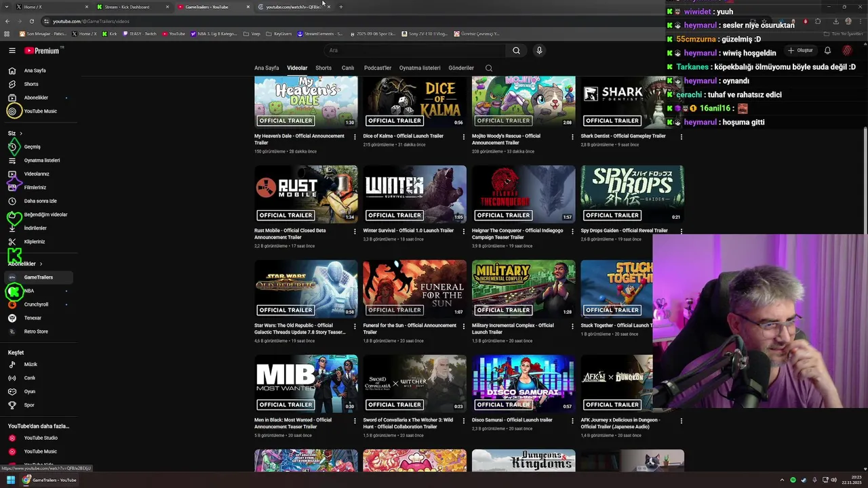This screenshot has height=488, width=868.
Task: Start voice search with the microphone icon
Action: pos(539,50)
